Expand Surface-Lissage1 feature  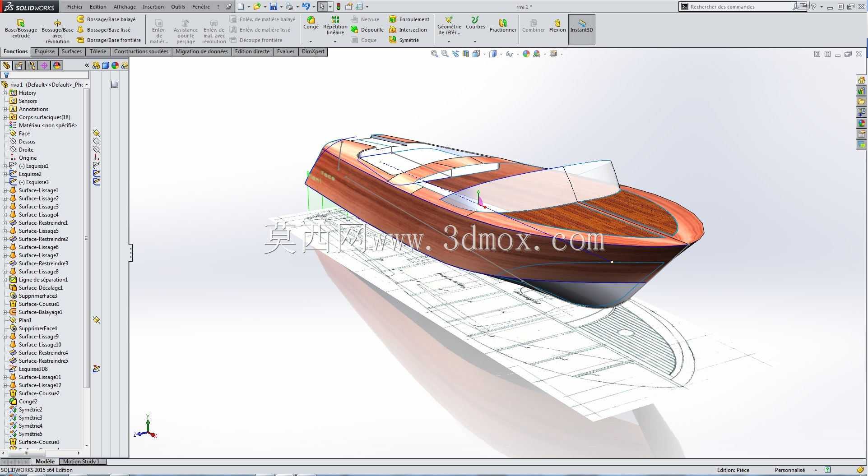[5, 190]
